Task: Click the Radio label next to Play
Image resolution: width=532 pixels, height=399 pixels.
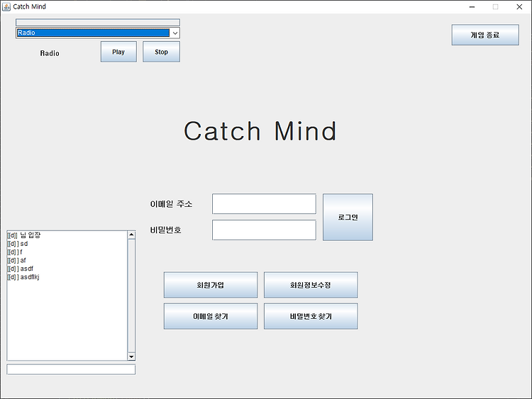Action: pyautogui.click(x=50, y=53)
